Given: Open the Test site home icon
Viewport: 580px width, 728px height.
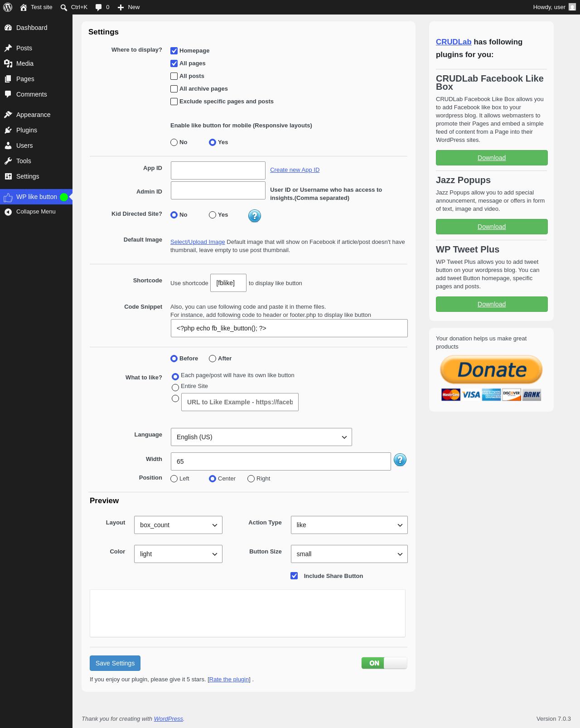Looking at the screenshot, I should pos(24,7).
